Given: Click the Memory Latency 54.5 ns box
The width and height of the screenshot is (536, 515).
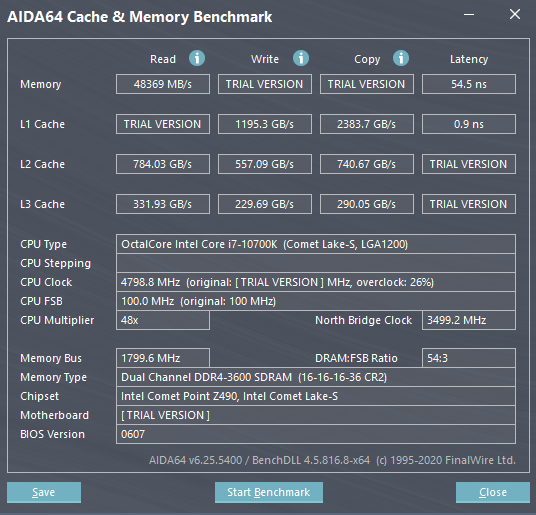Looking at the screenshot, I should click(469, 84).
